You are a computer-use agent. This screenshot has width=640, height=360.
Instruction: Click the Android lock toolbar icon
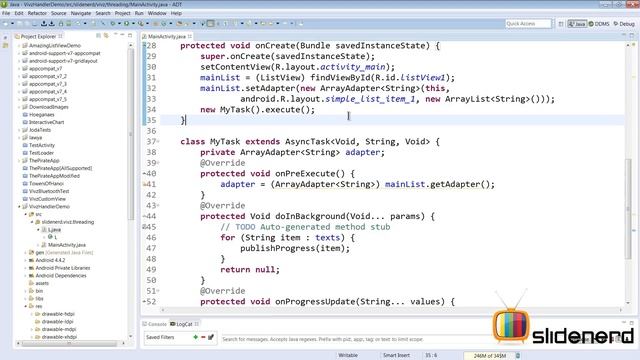click(x=61, y=23)
